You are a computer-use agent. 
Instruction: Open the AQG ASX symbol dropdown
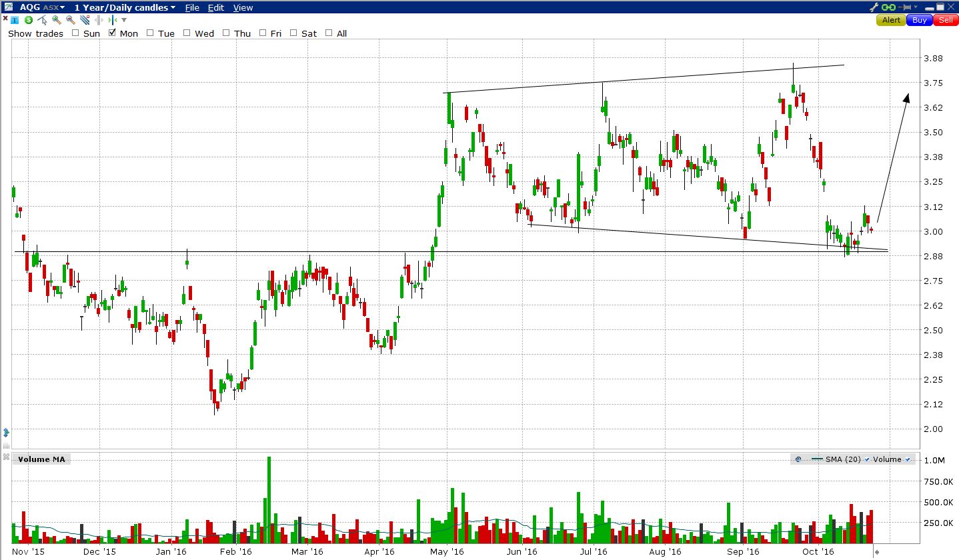[x=42, y=7]
